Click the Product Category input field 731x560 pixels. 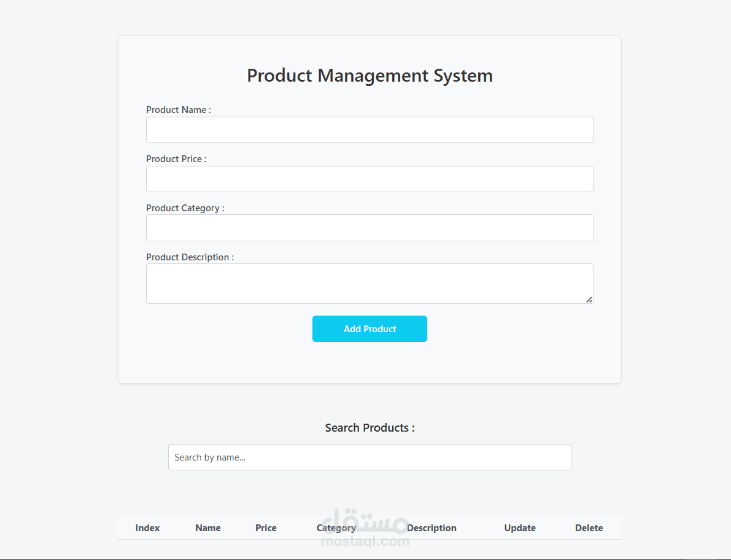point(369,228)
